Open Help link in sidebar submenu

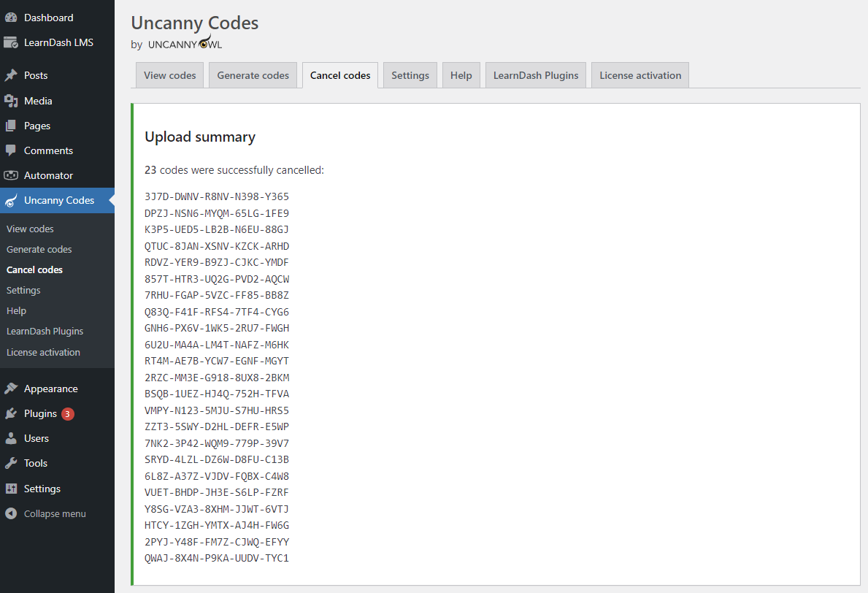(16, 310)
